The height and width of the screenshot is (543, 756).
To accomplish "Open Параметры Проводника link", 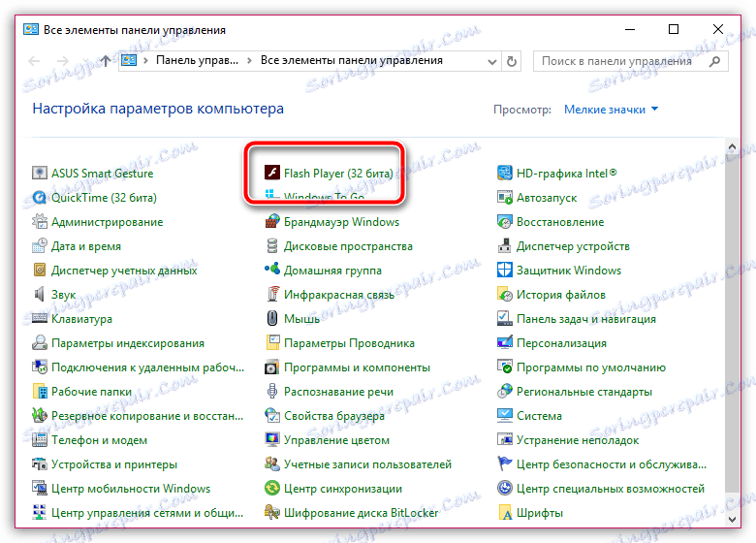I will 349,343.
